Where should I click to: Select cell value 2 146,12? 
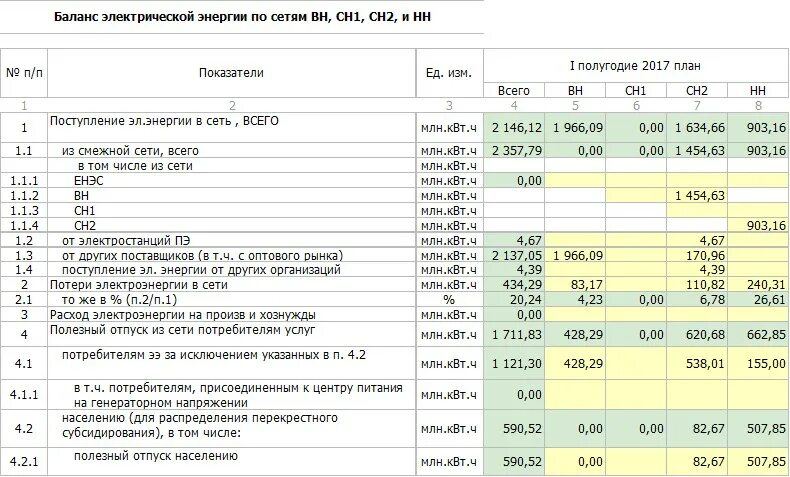coord(517,128)
